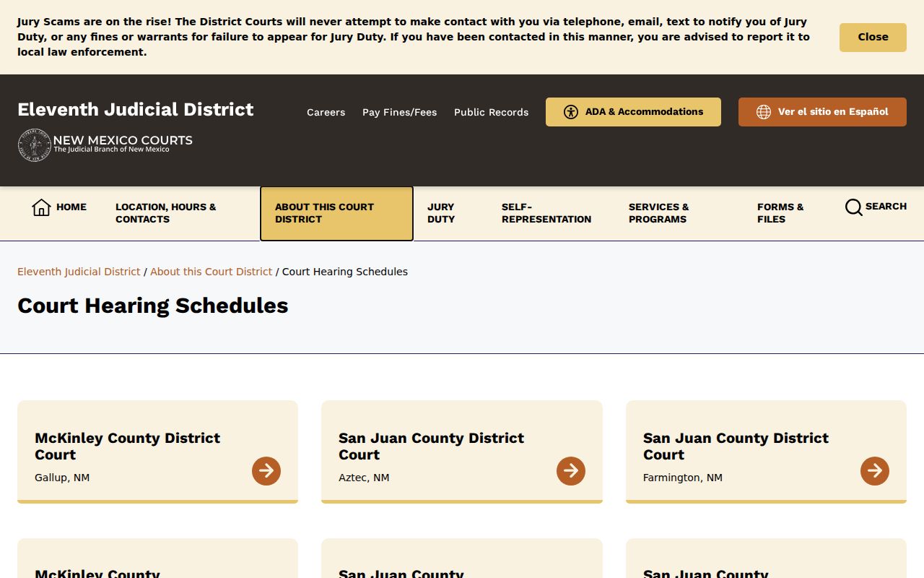Click the Court Hearing Schedules breadcrumb text
This screenshot has height=578, width=924.
(345, 272)
